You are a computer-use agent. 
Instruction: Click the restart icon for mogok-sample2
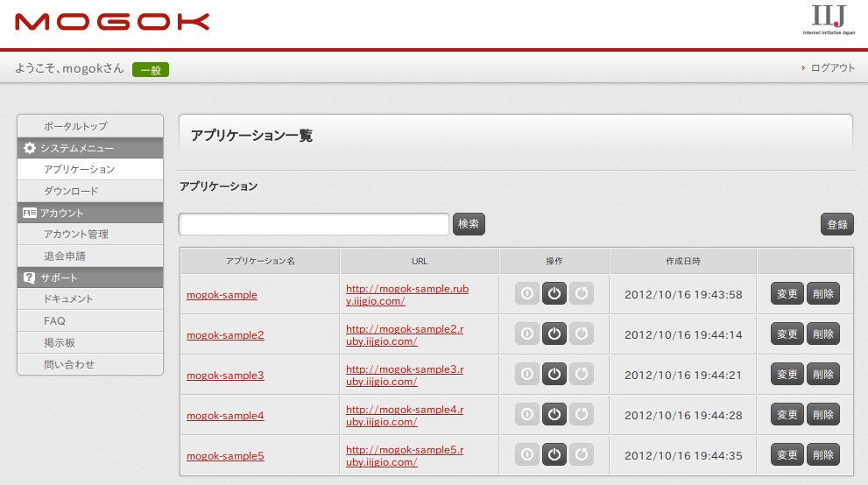582,334
